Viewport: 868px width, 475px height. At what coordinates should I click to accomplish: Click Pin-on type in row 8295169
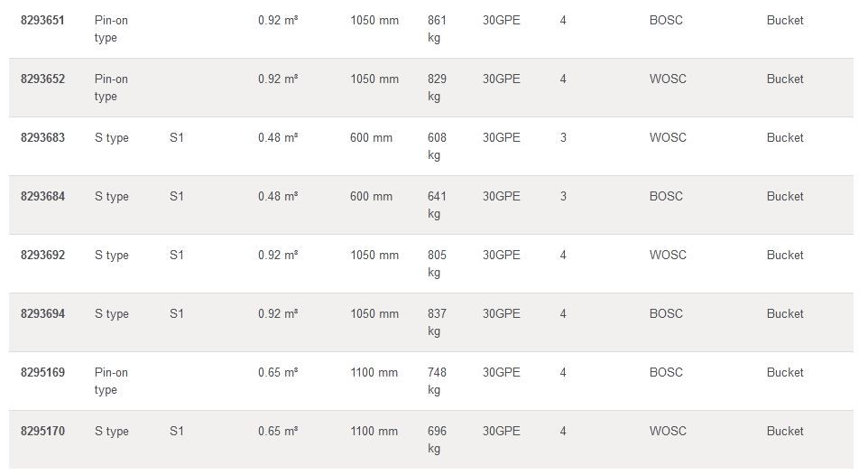click(x=111, y=381)
